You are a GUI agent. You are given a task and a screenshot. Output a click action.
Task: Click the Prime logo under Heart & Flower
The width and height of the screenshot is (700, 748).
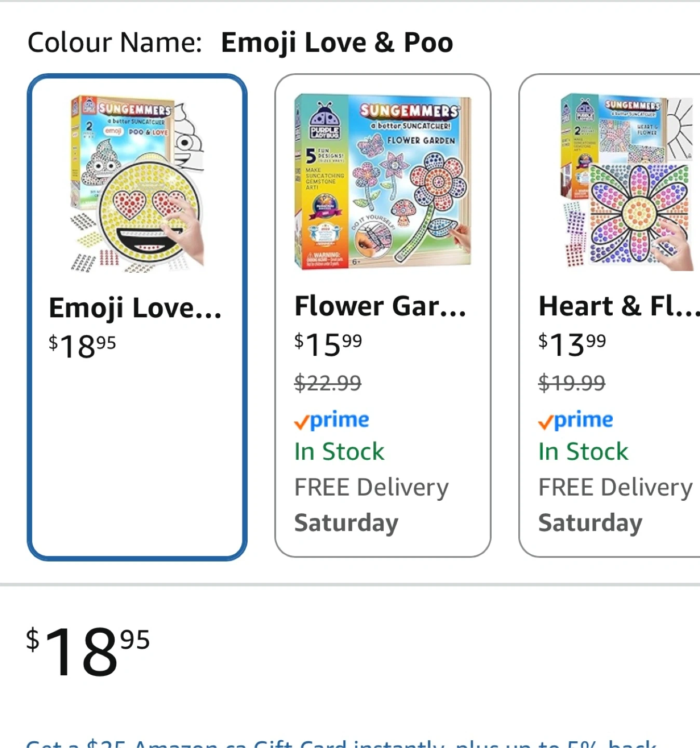pyautogui.click(x=575, y=420)
